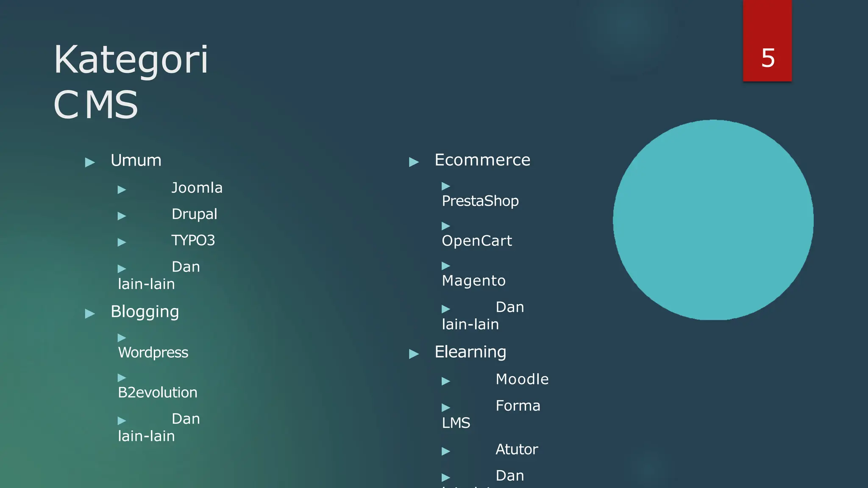Click the small arrow above PrestaShop

pos(446,186)
